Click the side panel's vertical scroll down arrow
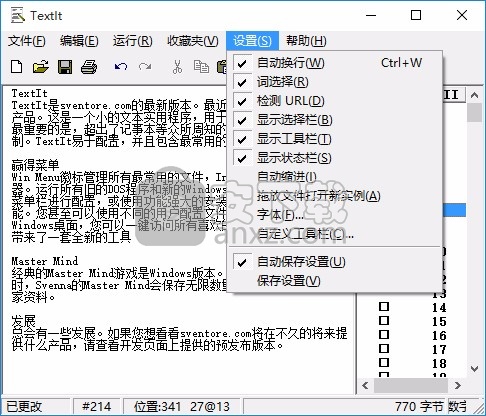This screenshot has width=486, height=416. tap(474, 369)
